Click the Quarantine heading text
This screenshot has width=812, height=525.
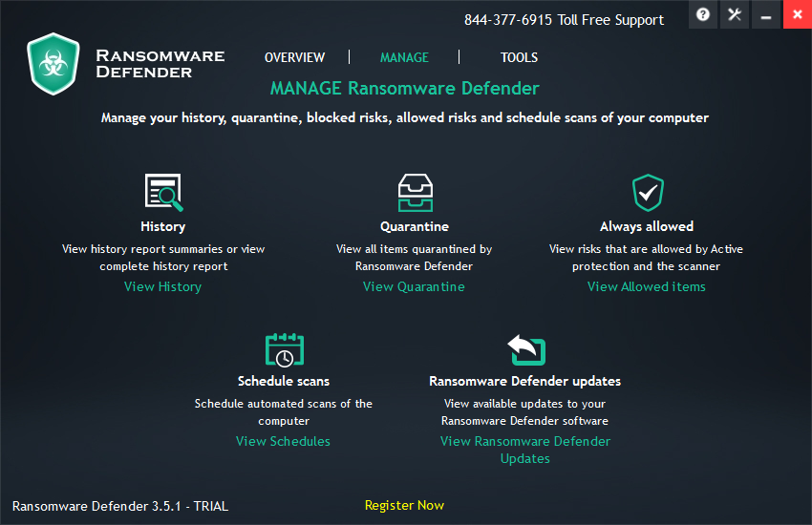[415, 226]
